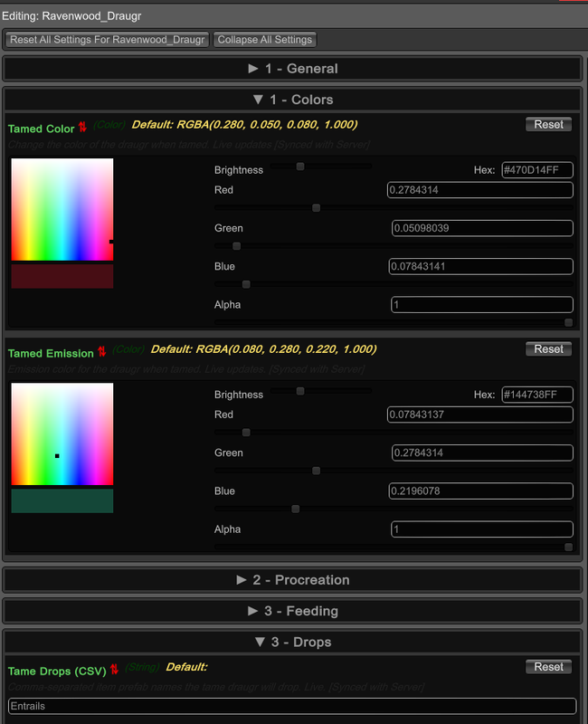Click the Tamed Emission Green value field 0.2784314

tap(482, 453)
